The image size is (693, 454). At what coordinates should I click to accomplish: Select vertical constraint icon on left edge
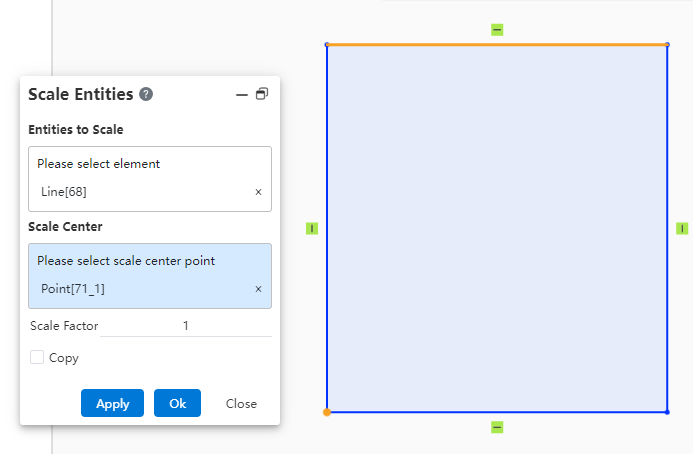click(x=312, y=229)
